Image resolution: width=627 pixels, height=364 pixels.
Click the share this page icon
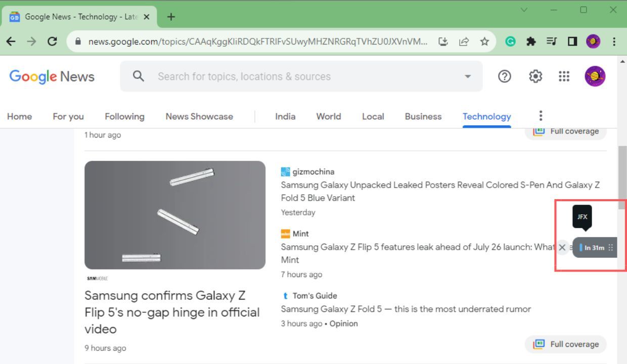click(464, 41)
